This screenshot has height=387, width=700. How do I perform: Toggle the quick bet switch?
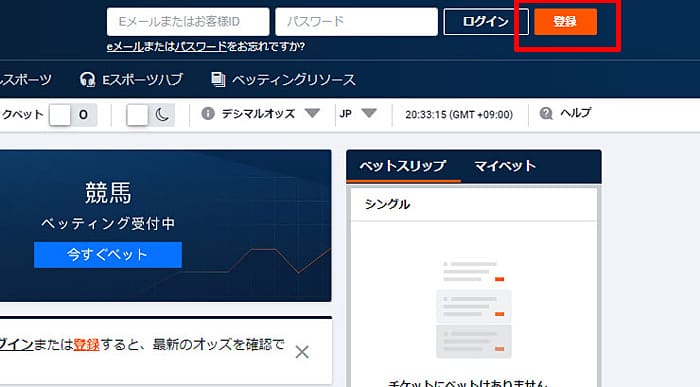pyautogui.click(x=73, y=115)
